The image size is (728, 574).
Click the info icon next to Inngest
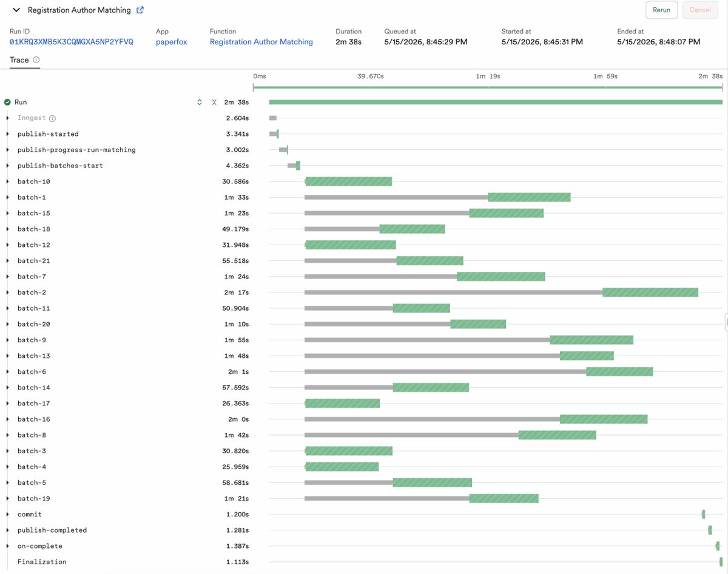point(52,118)
